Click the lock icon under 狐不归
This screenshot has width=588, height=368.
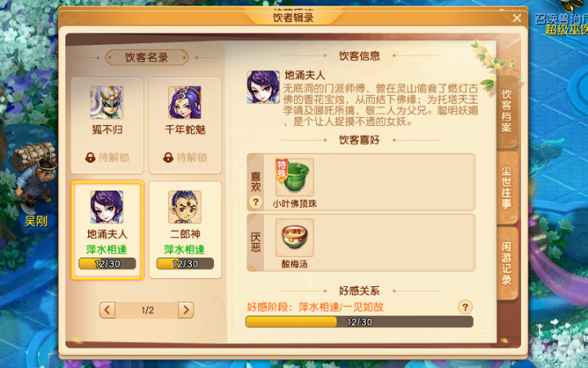click(90, 157)
